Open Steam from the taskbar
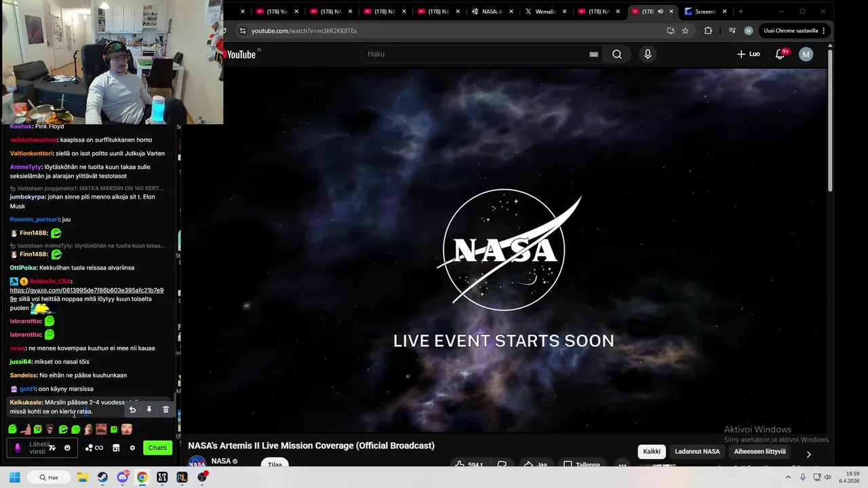 tap(102, 477)
